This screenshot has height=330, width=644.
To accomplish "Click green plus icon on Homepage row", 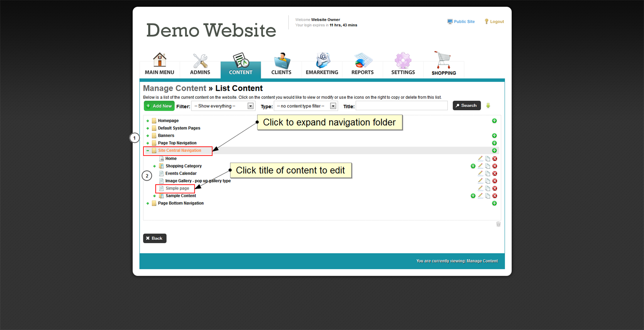I will click(494, 121).
